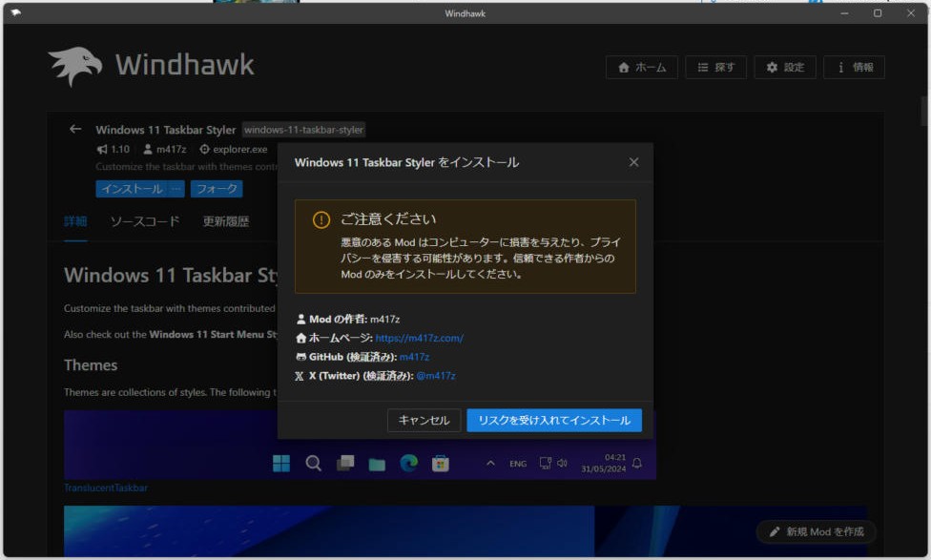Click the ENG language indicator in preview
Viewport: 931px width, 560px height.
point(518,464)
